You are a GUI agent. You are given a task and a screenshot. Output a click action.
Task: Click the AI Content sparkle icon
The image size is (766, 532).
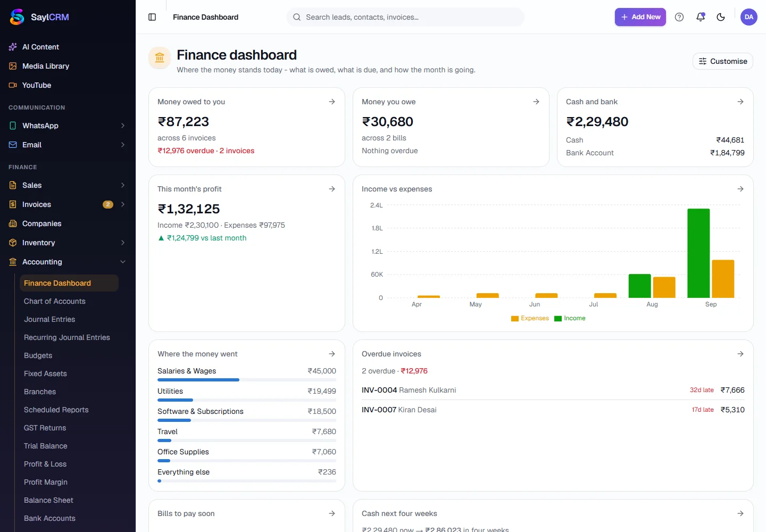click(x=13, y=47)
